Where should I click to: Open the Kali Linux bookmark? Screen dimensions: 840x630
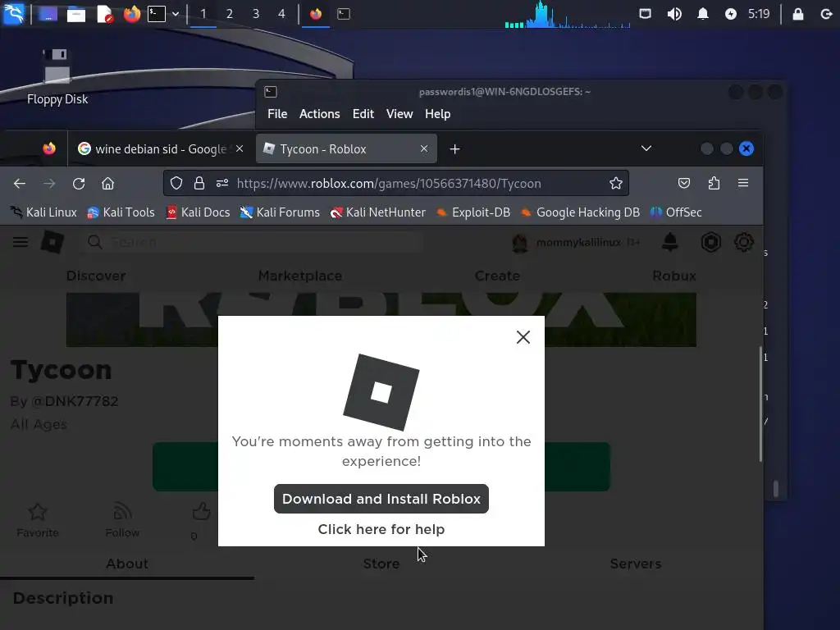point(44,212)
